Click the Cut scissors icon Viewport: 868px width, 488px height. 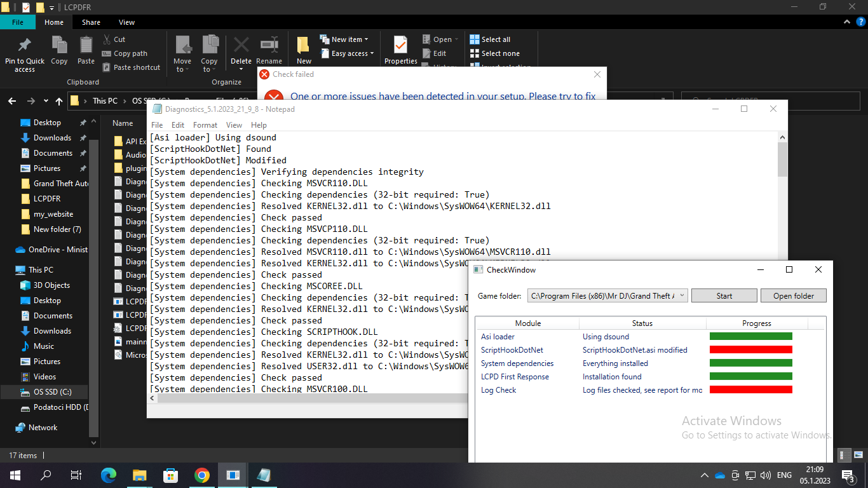106,39
